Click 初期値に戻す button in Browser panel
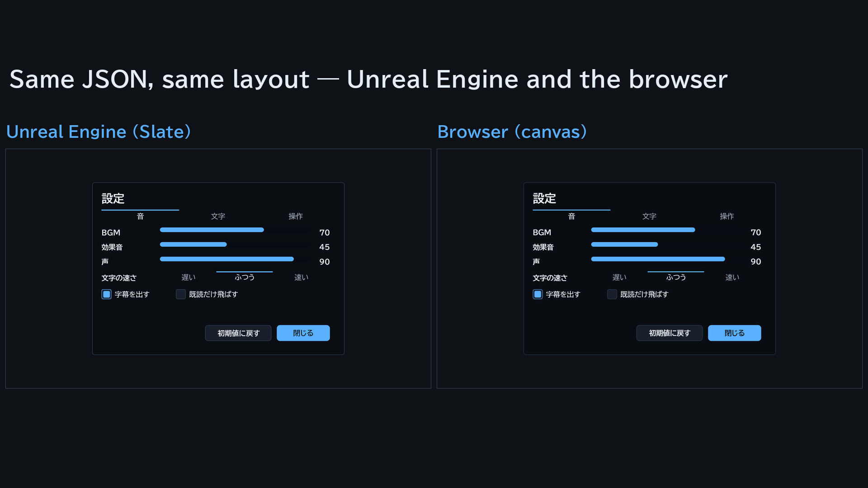The width and height of the screenshot is (868, 488). 670,333
